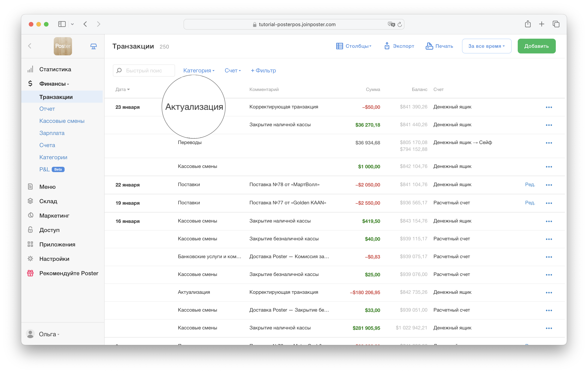The height and width of the screenshot is (373, 588).
Task: Open the Columns table icon menu
Action: (339, 46)
